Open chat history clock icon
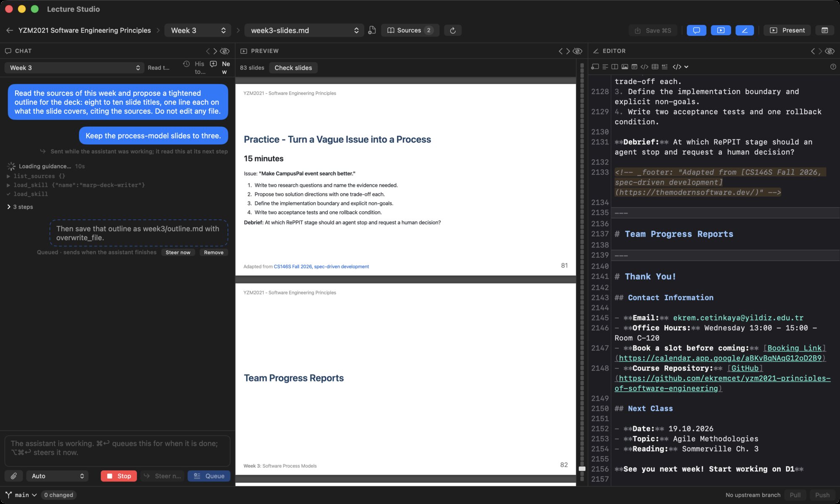Image resolution: width=840 pixels, height=504 pixels. [x=186, y=64]
